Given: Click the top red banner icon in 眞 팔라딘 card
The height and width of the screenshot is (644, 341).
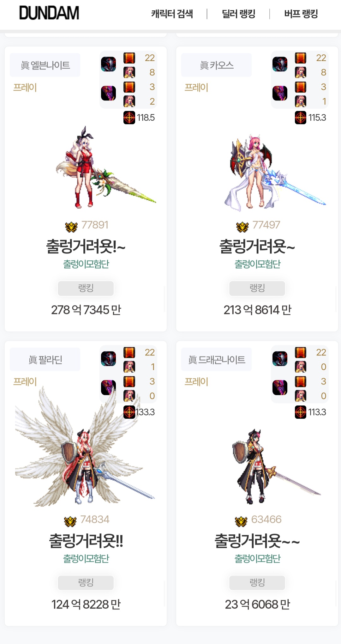Looking at the screenshot, I should point(129,352).
